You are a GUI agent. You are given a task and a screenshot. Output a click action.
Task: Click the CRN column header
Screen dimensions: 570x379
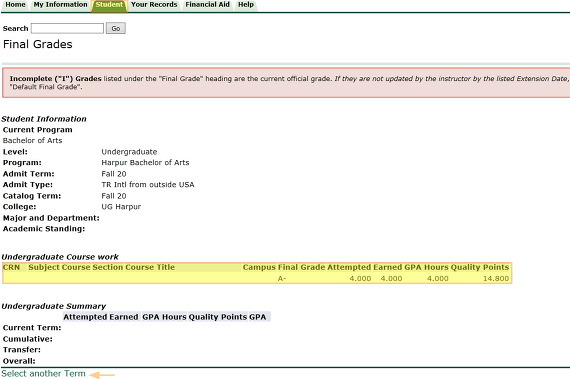point(11,267)
